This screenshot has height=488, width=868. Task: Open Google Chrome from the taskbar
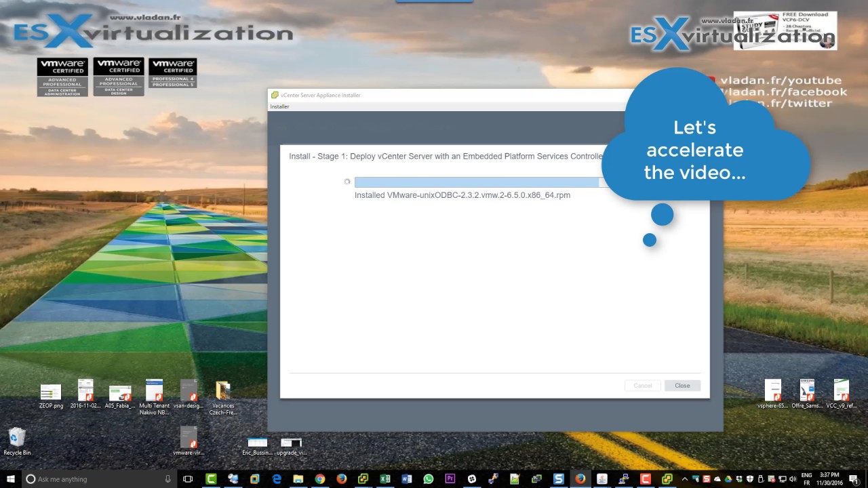pos(319,479)
